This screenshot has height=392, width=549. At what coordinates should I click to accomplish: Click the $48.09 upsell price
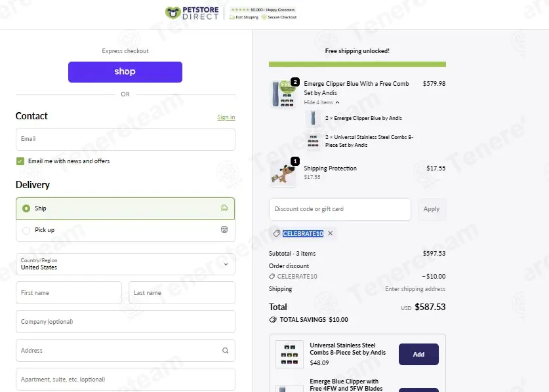[x=319, y=363]
